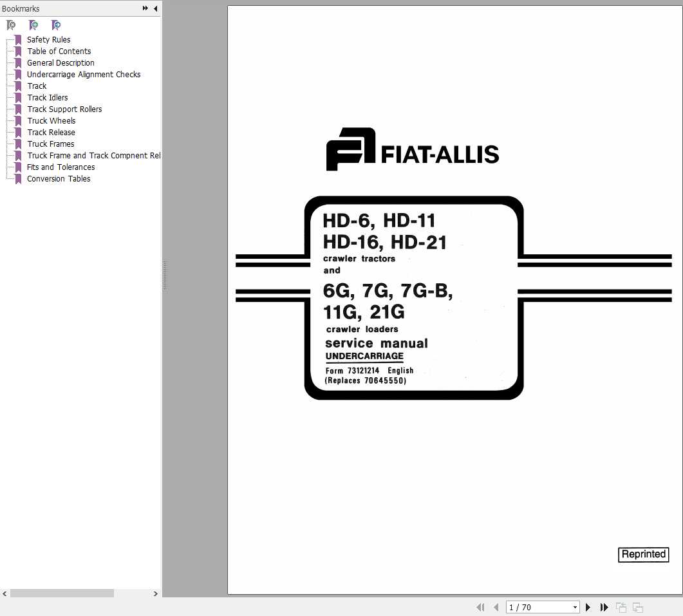The width and height of the screenshot is (683, 616).
Task: Click the next view icon in navigation bar
Action: (x=638, y=607)
